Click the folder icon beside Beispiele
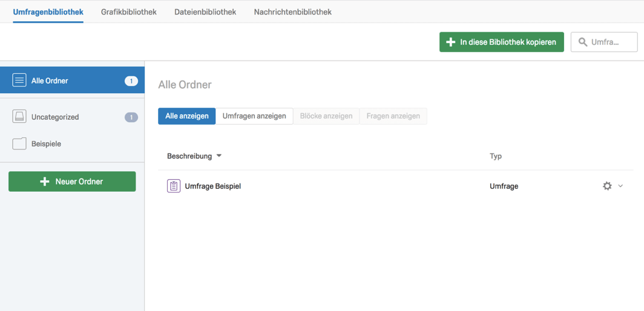644x311 pixels. point(19,143)
